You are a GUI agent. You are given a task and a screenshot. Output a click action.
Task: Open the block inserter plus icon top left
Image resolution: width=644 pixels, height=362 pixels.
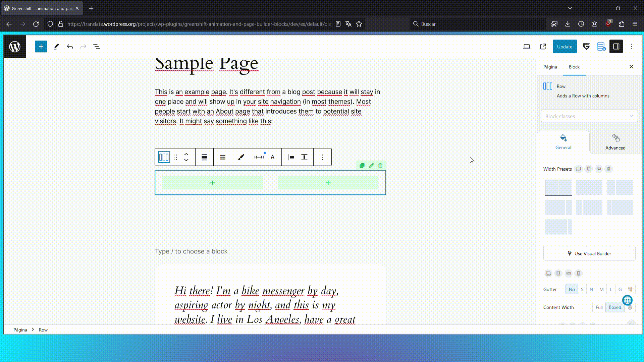(x=41, y=46)
